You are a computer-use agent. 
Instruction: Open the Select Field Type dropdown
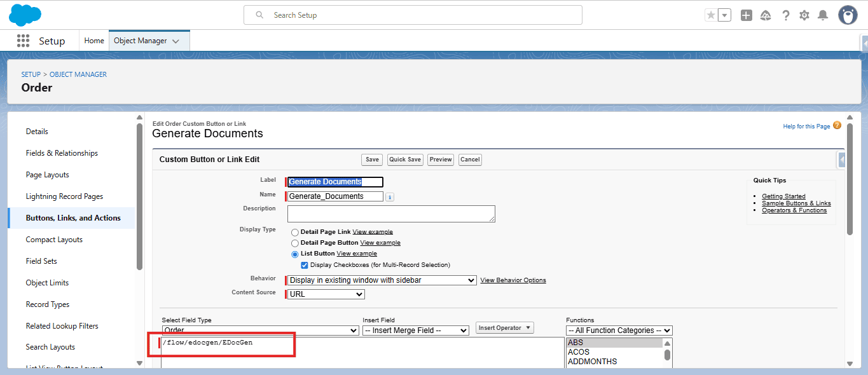click(x=260, y=331)
